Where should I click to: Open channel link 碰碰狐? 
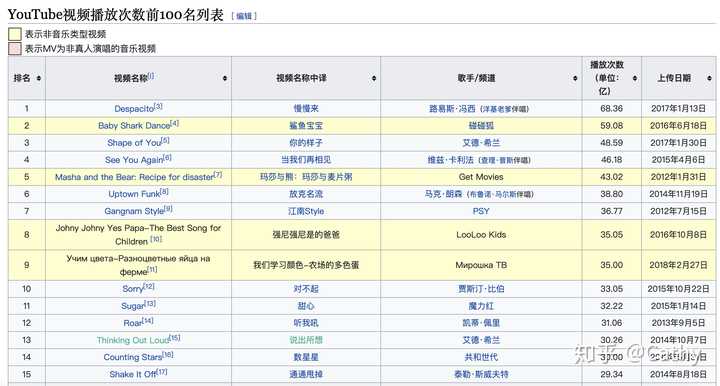point(481,126)
